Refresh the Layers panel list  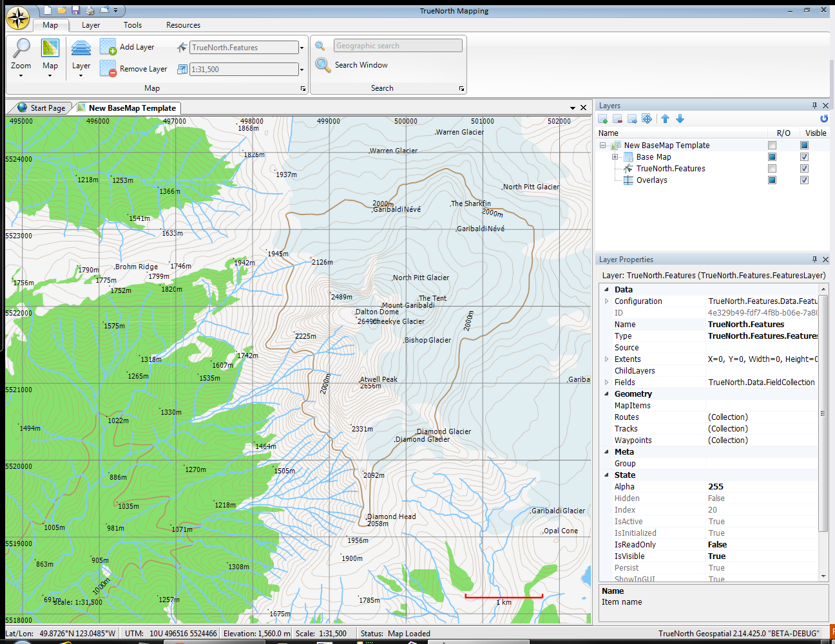tap(823, 118)
